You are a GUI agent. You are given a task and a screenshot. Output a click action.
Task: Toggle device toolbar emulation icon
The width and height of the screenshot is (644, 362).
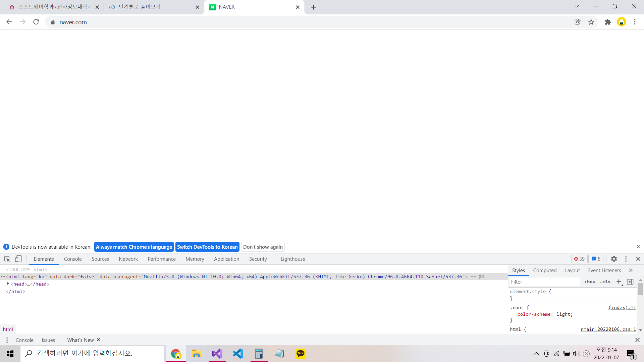click(x=18, y=259)
